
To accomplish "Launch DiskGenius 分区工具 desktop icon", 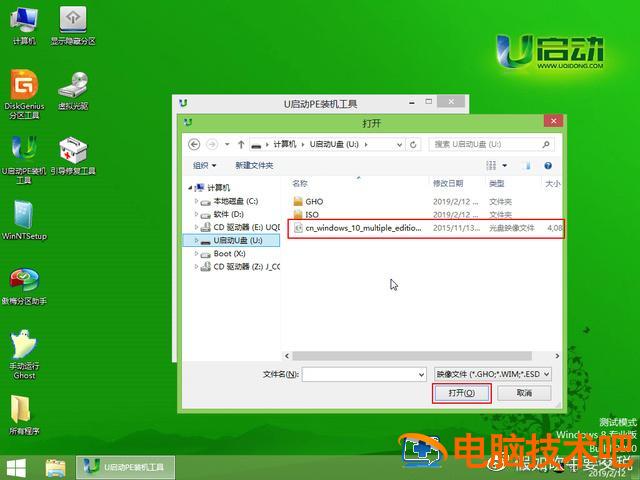I will (24, 94).
